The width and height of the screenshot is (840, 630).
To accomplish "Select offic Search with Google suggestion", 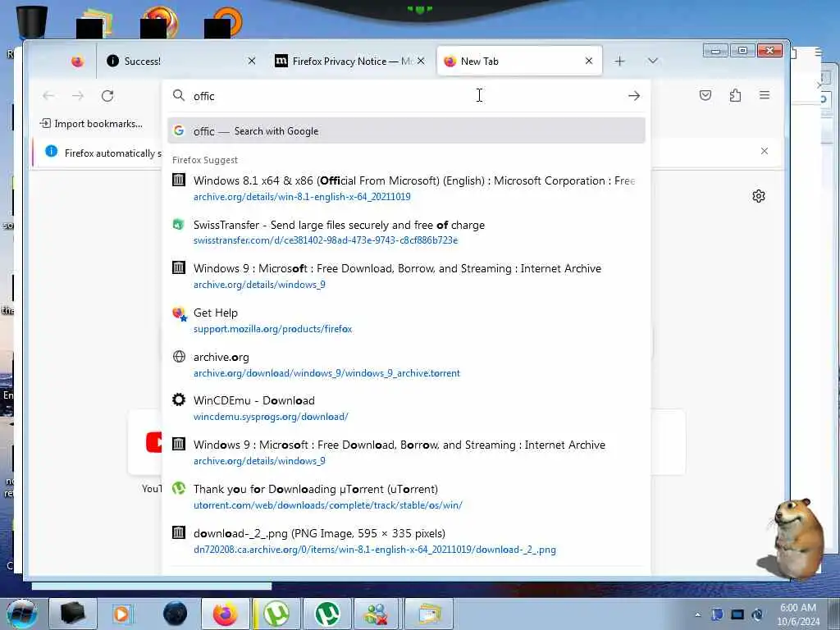I will coord(406,130).
